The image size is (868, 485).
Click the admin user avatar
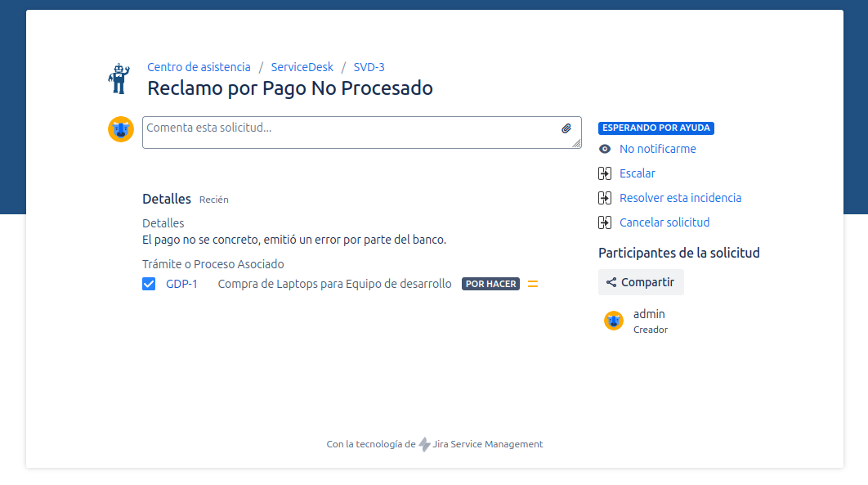[x=613, y=320]
